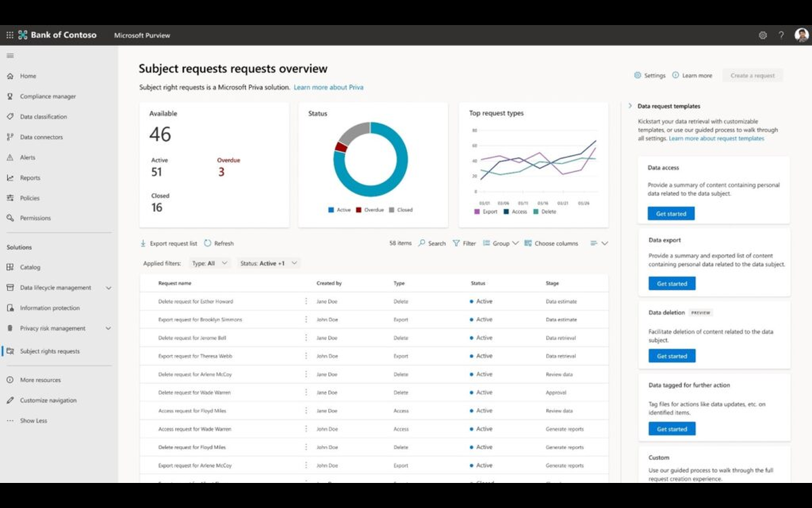Open the Type: All filter dropdown
812x508 pixels.
[x=210, y=263]
